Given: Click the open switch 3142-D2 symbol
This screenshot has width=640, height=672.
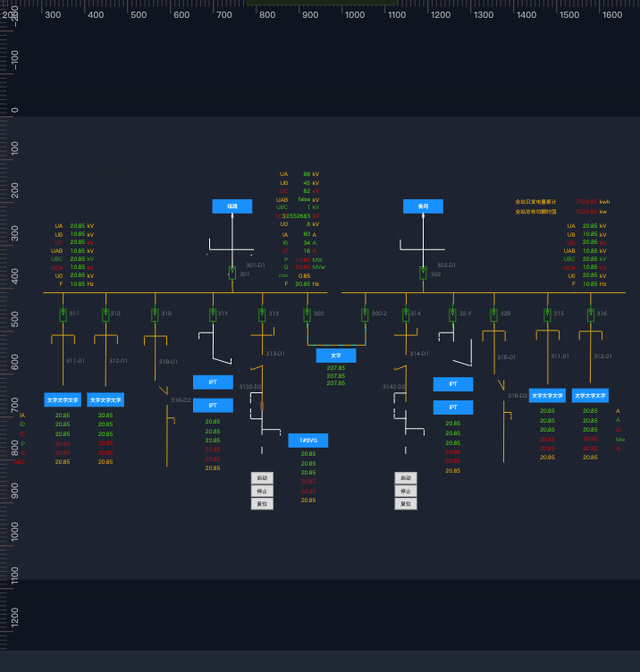Looking at the screenshot, I should [x=400, y=368].
